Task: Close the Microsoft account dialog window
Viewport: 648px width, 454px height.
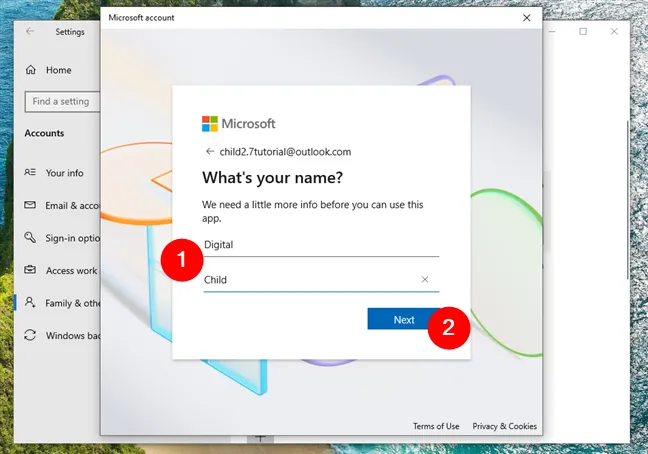Action: 526,18
